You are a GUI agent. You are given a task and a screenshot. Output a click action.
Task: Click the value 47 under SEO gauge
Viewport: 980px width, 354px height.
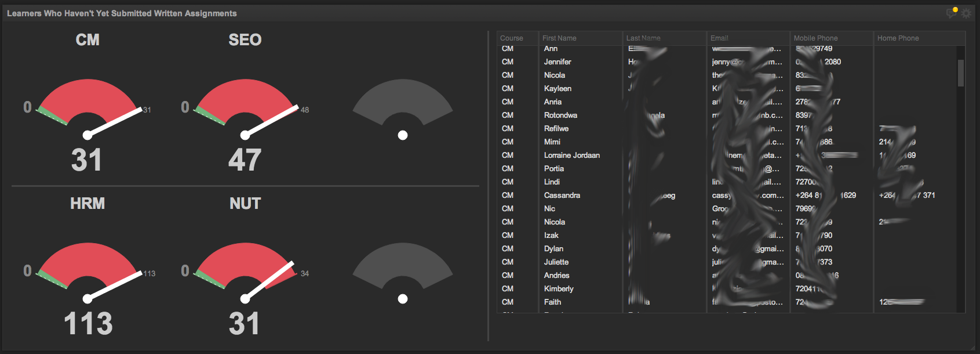click(245, 160)
